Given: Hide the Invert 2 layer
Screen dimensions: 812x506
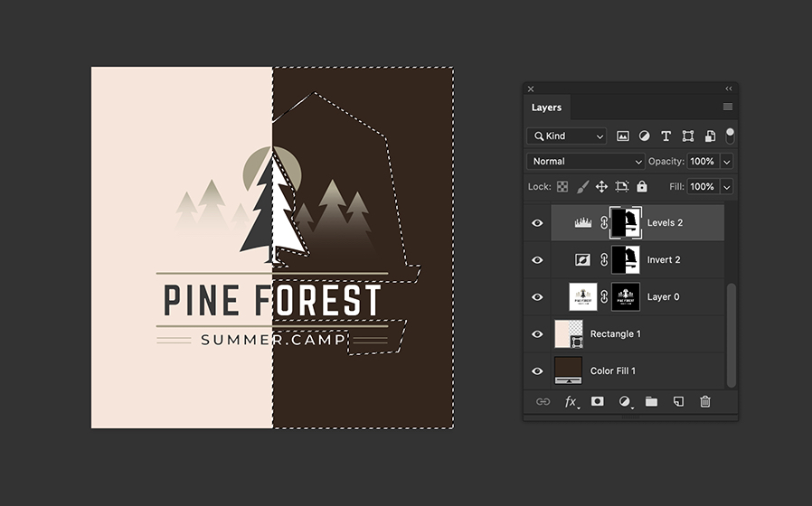Looking at the screenshot, I should 537,259.
